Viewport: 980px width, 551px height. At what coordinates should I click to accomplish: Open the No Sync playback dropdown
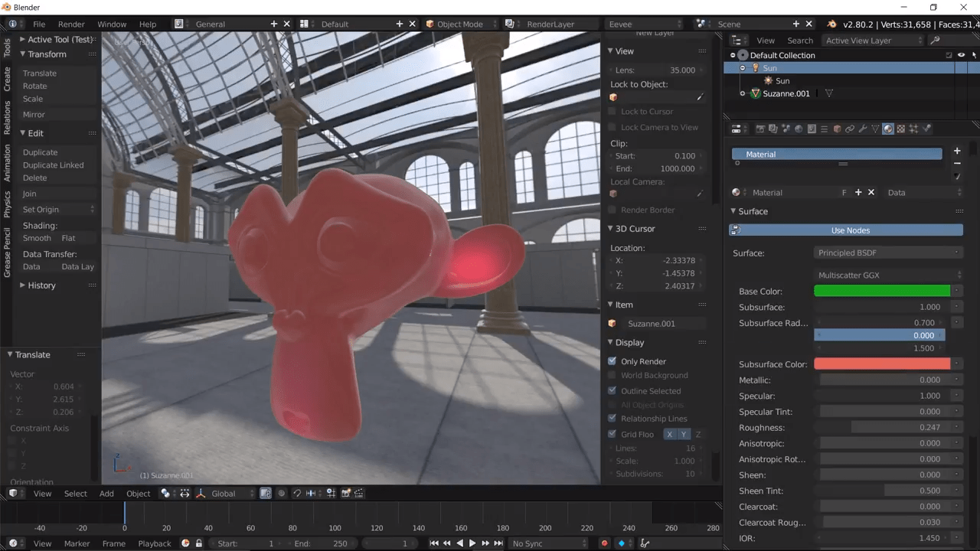tap(549, 543)
